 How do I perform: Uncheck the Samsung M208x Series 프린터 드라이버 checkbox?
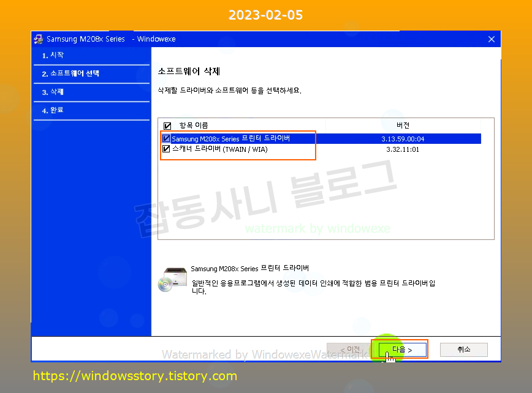(x=166, y=138)
